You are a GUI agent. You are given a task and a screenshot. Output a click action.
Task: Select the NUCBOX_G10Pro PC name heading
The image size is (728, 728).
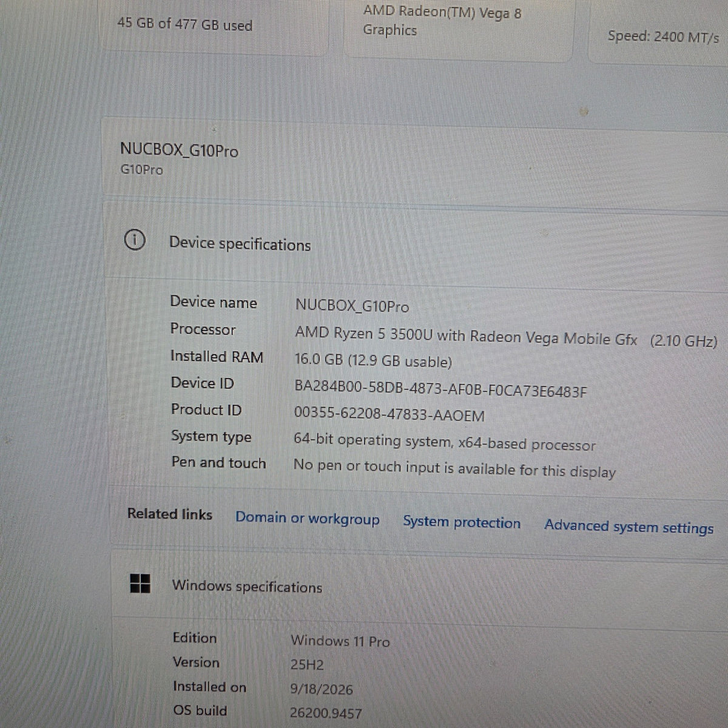[x=179, y=149]
